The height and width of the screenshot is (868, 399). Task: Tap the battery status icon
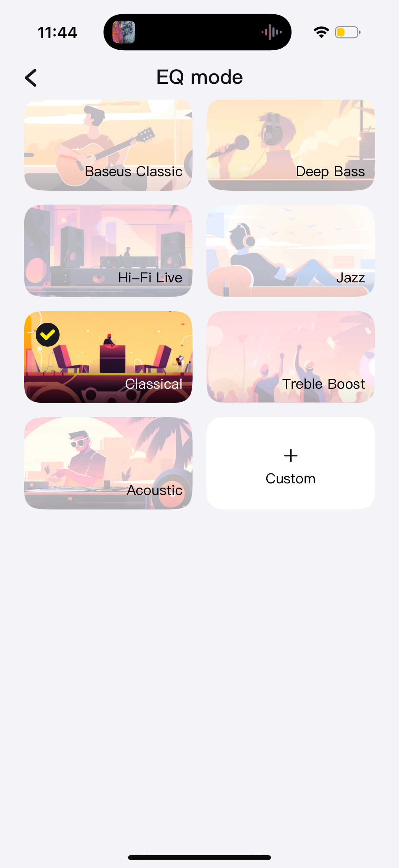click(x=347, y=32)
